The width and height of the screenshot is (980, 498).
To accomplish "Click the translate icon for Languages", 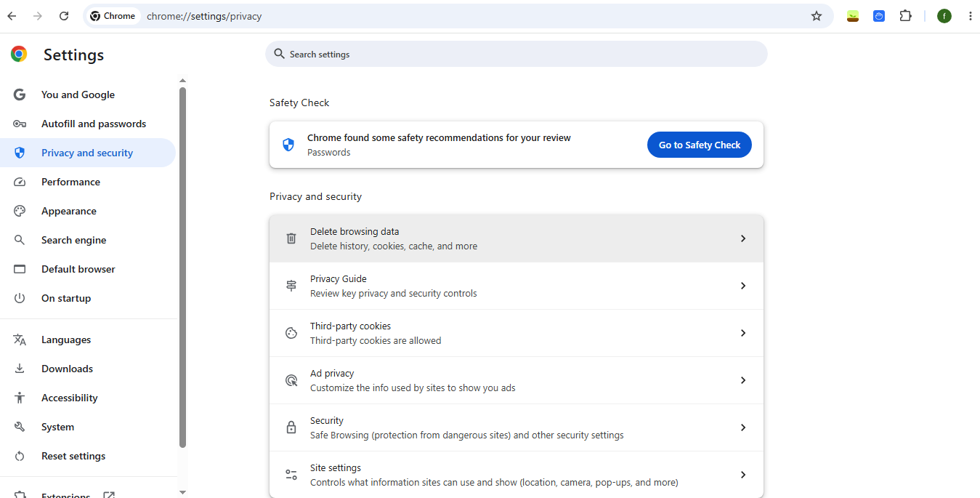I will [20, 340].
